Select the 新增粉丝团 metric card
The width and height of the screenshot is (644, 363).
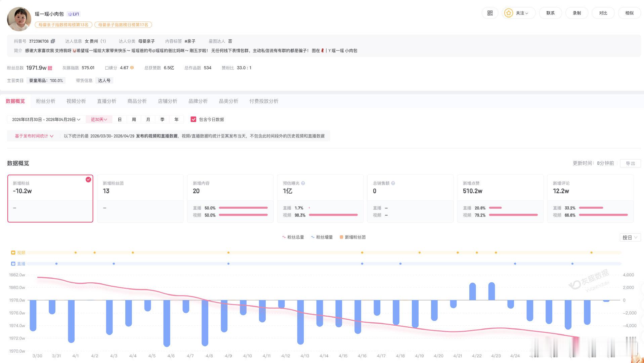[x=140, y=198]
